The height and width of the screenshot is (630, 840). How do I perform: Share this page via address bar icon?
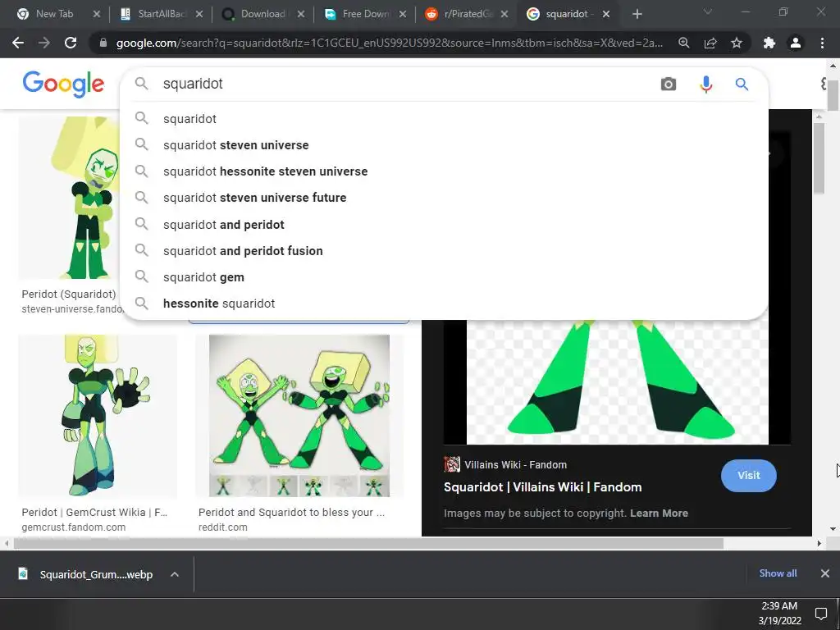[x=710, y=43]
